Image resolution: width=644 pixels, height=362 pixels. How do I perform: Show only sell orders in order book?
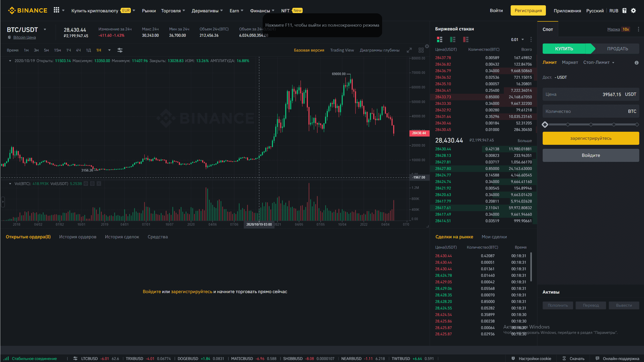[466, 39]
